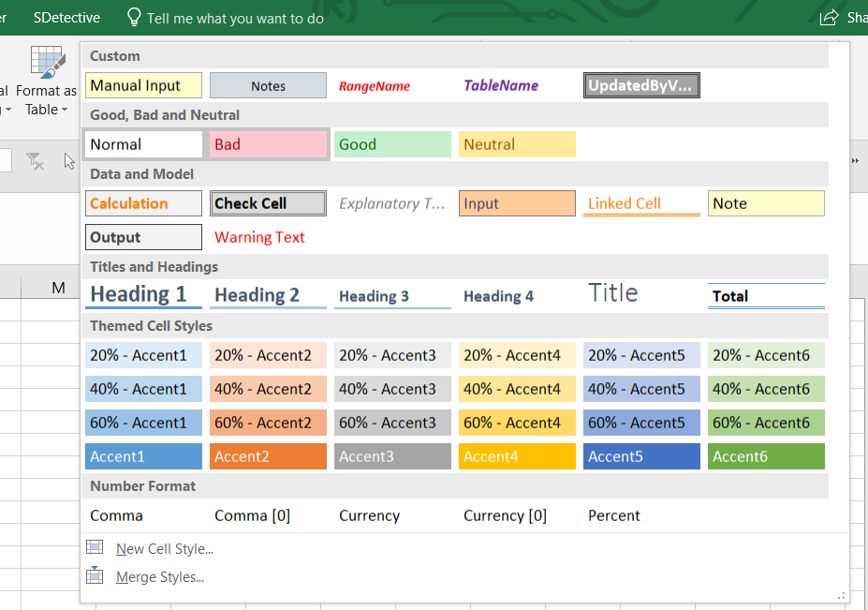Viewport: 868px width, 610px height.
Task: Select the Good cell style
Action: coord(392,144)
